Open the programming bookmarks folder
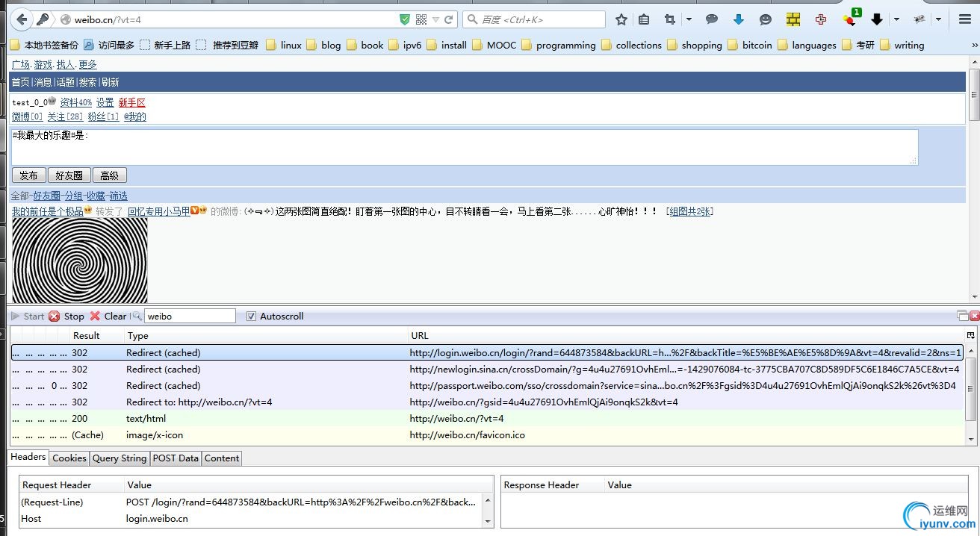This screenshot has height=536, width=980. click(559, 46)
